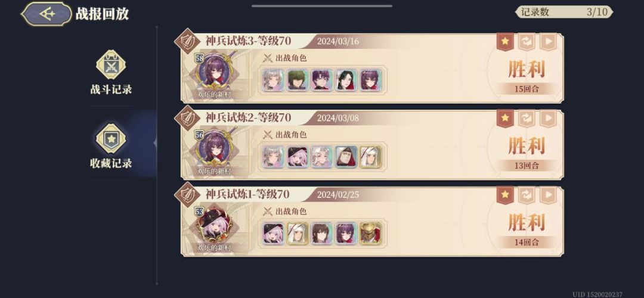Toggle favorite star on 神兵试炼2 record
Screen dimensions: 644x298
(505, 118)
